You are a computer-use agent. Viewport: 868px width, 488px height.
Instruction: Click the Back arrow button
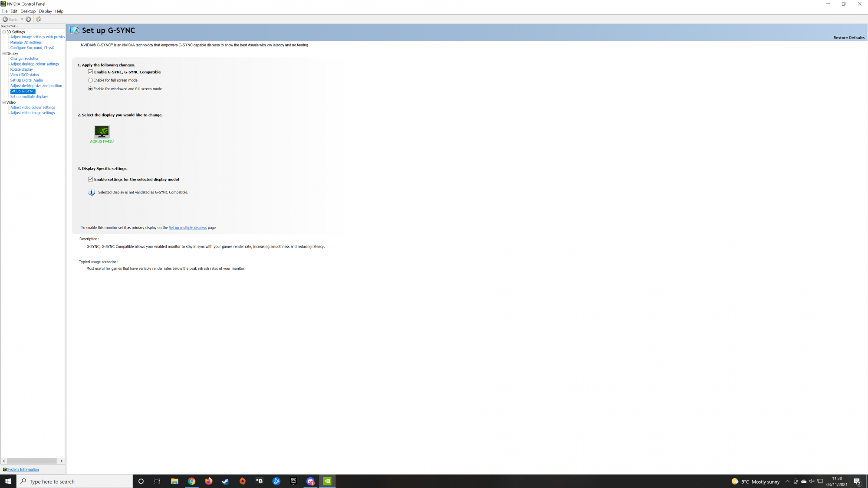(x=5, y=19)
